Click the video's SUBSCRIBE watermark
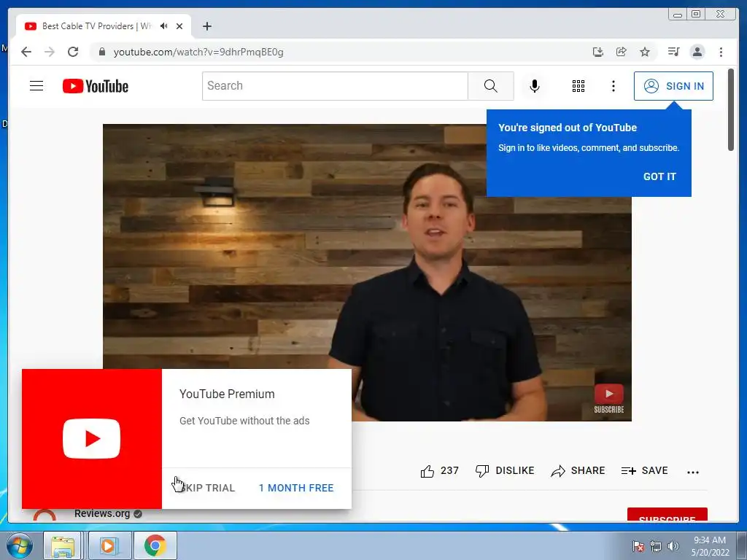This screenshot has width=747, height=560. coord(608,399)
